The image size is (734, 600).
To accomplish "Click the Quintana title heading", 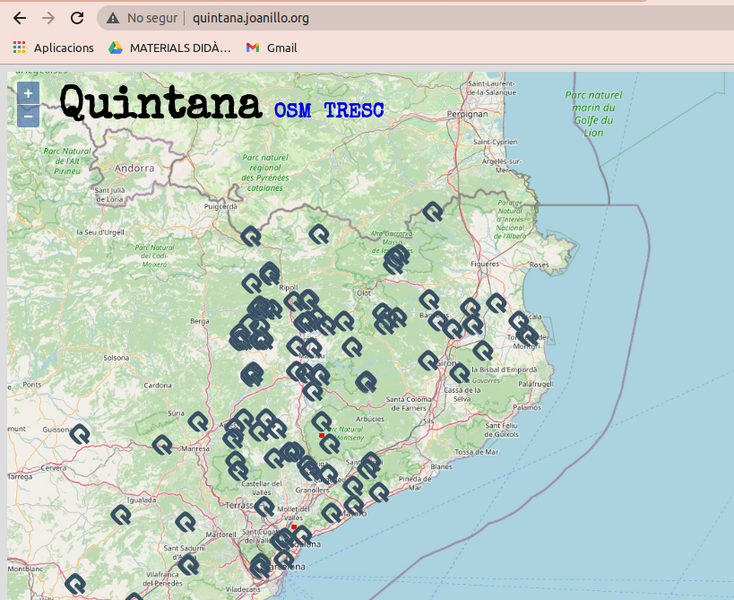I will [x=162, y=101].
